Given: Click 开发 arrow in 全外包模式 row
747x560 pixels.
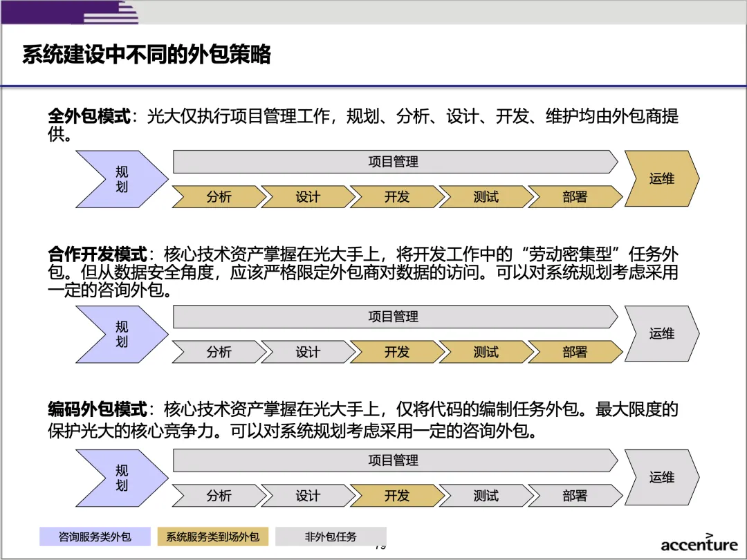Looking at the screenshot, I should coord(397,196).
